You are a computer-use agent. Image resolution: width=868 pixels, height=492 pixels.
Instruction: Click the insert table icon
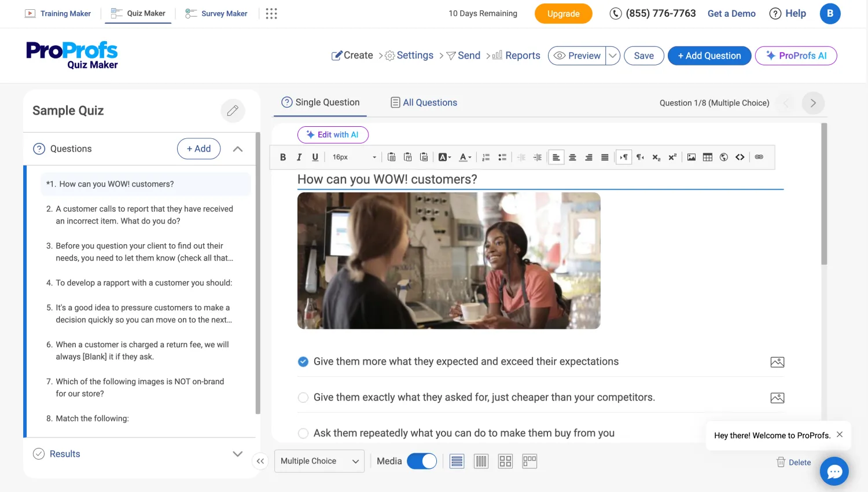click(x=707, y=157)
